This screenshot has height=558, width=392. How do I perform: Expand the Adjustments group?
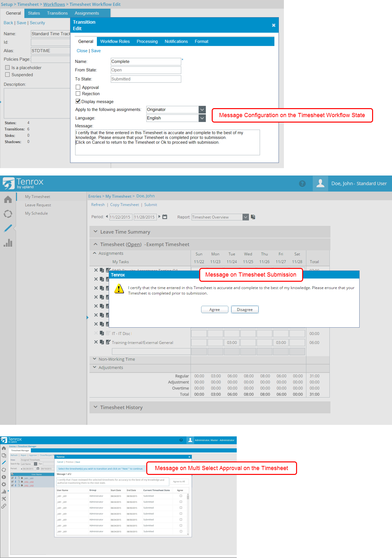click(95, 367)
